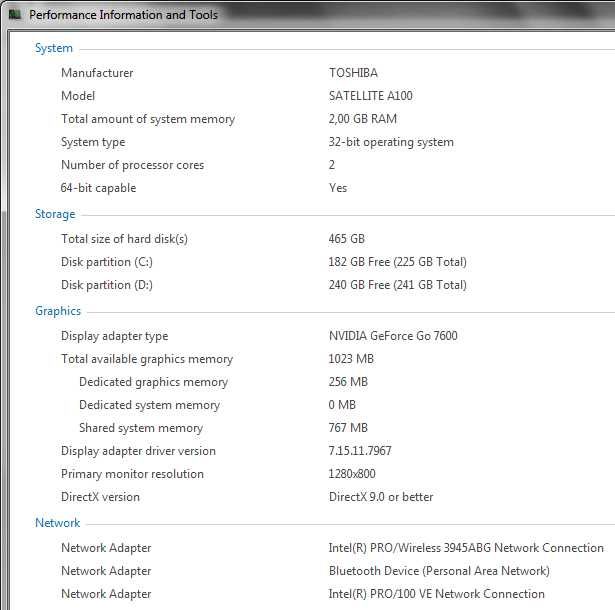Select the '2,00 GB RAM' value
Viewport: 615px width, 610px height.
[x=363, y=119]
